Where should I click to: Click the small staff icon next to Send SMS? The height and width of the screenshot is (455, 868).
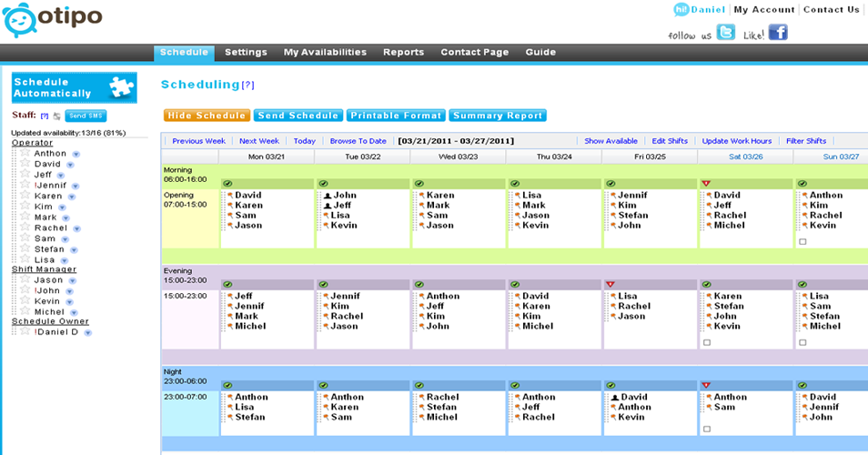[56, 116]
